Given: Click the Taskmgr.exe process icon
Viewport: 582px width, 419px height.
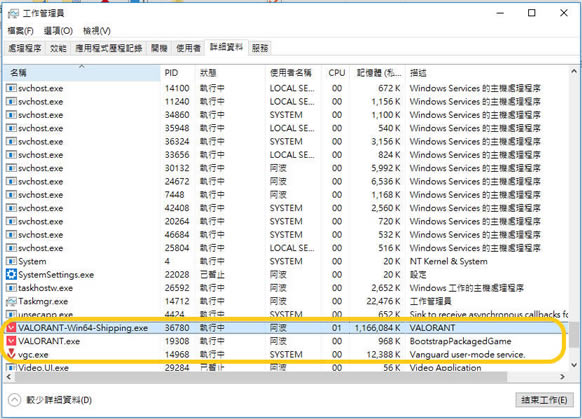Looking at the screenshot, I should pos(12,301).
